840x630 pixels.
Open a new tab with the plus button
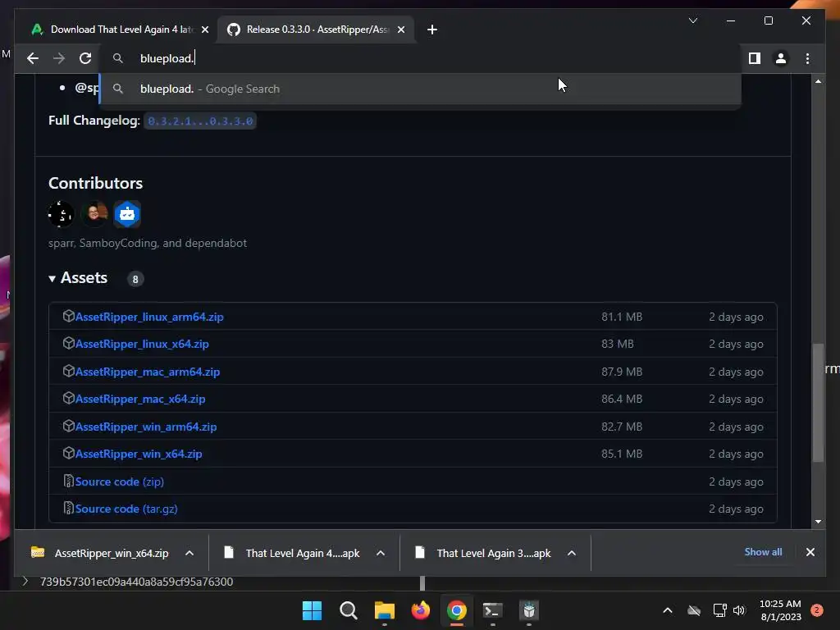pyautogui.click(x=431, y=30)
